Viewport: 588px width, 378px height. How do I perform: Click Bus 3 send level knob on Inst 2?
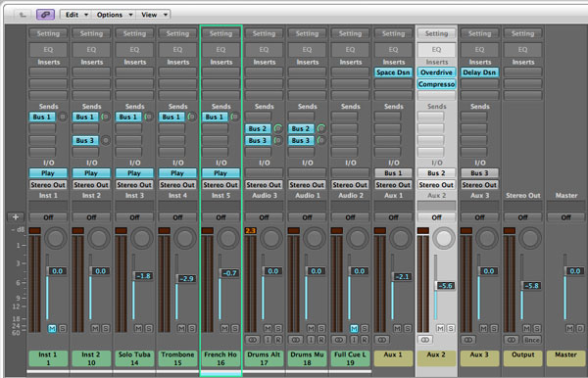[106, 140]
